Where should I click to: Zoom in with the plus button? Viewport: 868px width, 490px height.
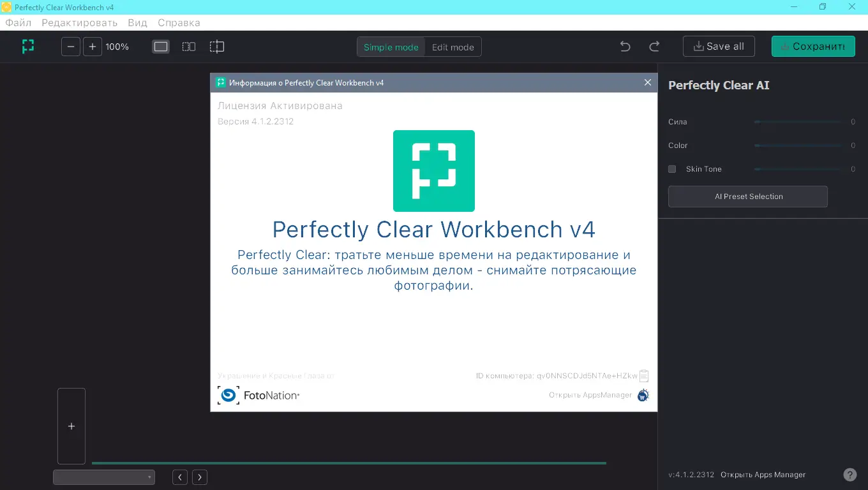click(x=93, y=47)
